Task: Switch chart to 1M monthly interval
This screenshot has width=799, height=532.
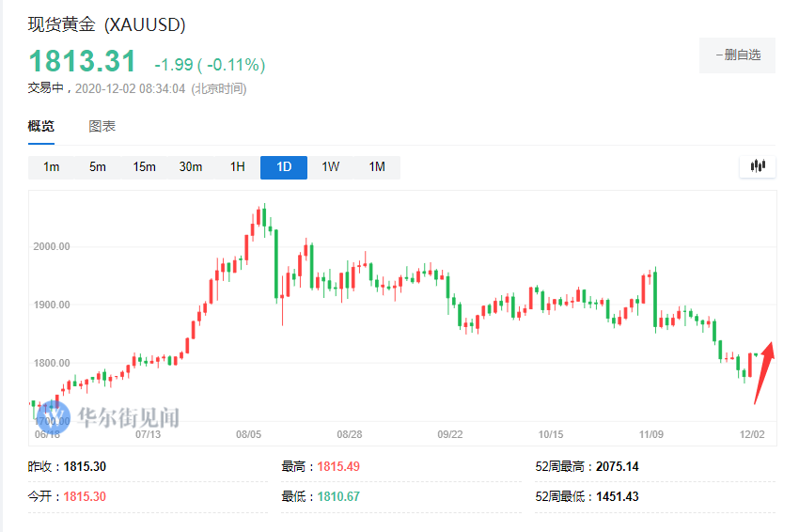Action: 377,167
